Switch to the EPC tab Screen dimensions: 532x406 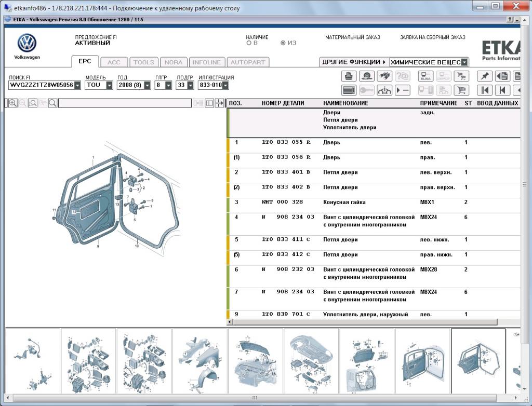click(85, 61)
